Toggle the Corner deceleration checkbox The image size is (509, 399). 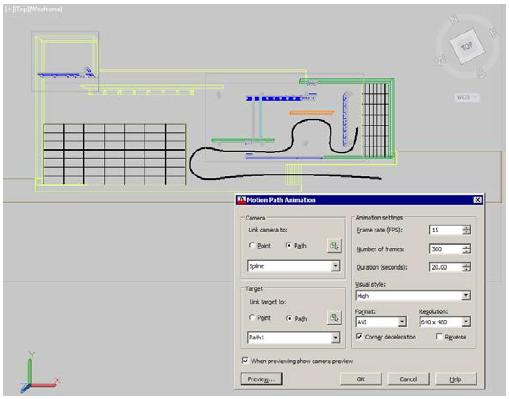(x=359, y=336)
